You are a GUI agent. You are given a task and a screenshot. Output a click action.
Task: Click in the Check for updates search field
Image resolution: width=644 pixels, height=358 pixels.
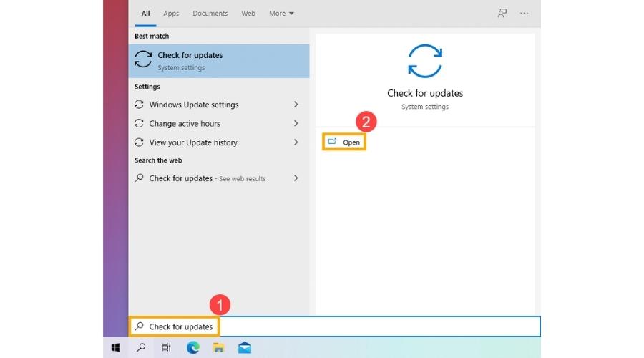335,326
